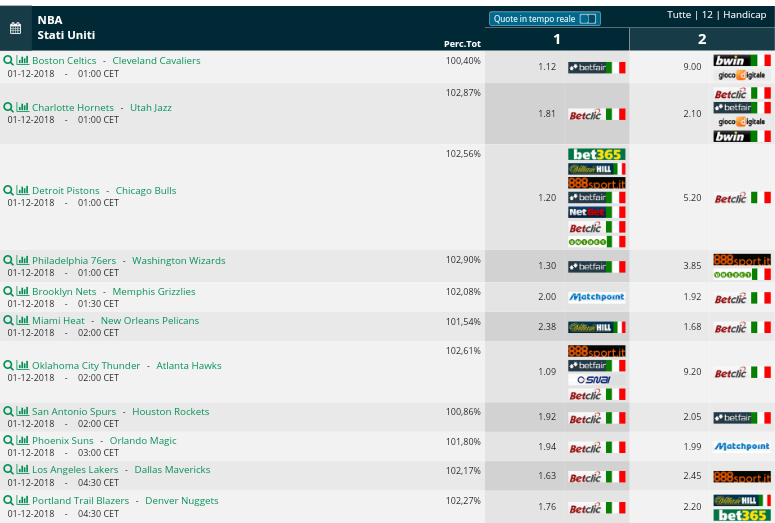Open the Orlando Magic team link
The width and height of the screenshot is (775, 523).
point(143,440)
